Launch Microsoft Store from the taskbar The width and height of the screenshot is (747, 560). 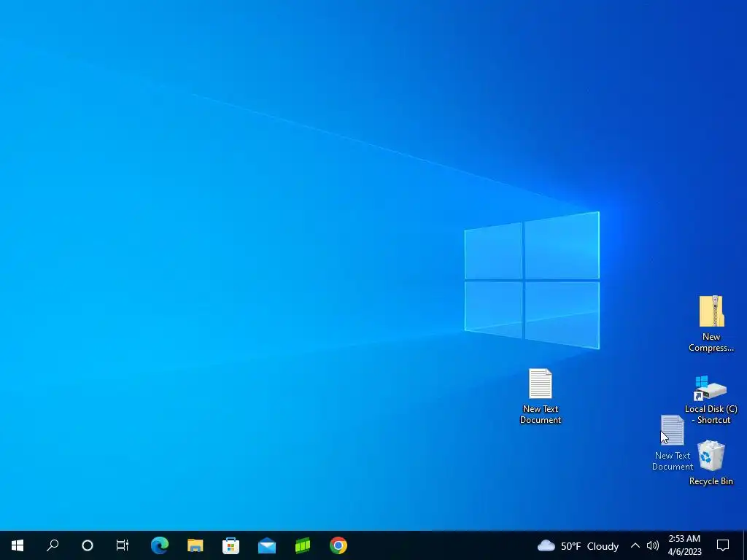[x=231, y=545]
